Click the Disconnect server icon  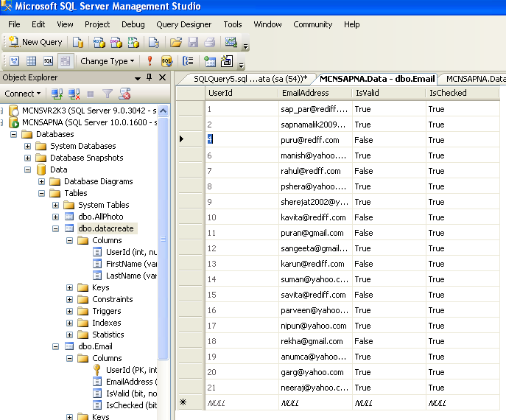(74, 94)
